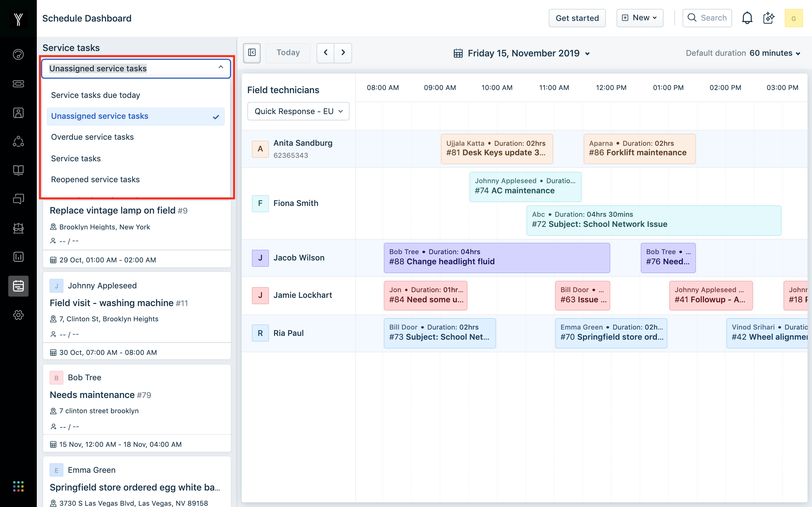Open the Schedule Dashboard sidebar icon

point(18,286)
